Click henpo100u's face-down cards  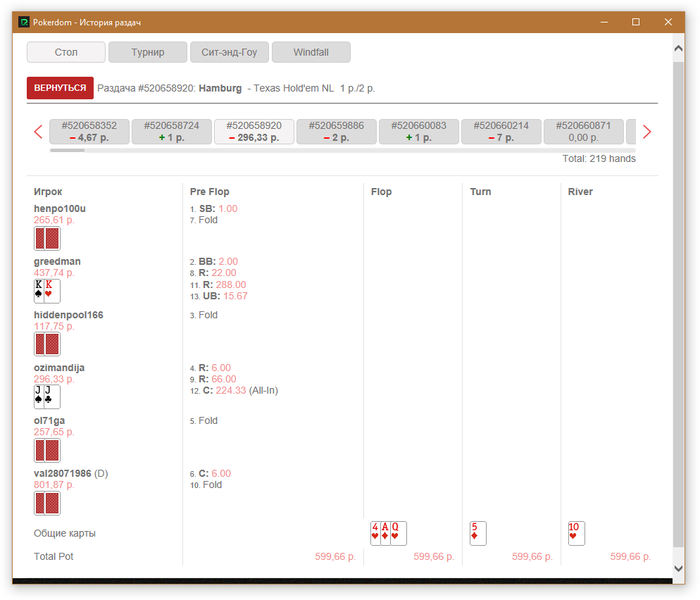(47, 238)
